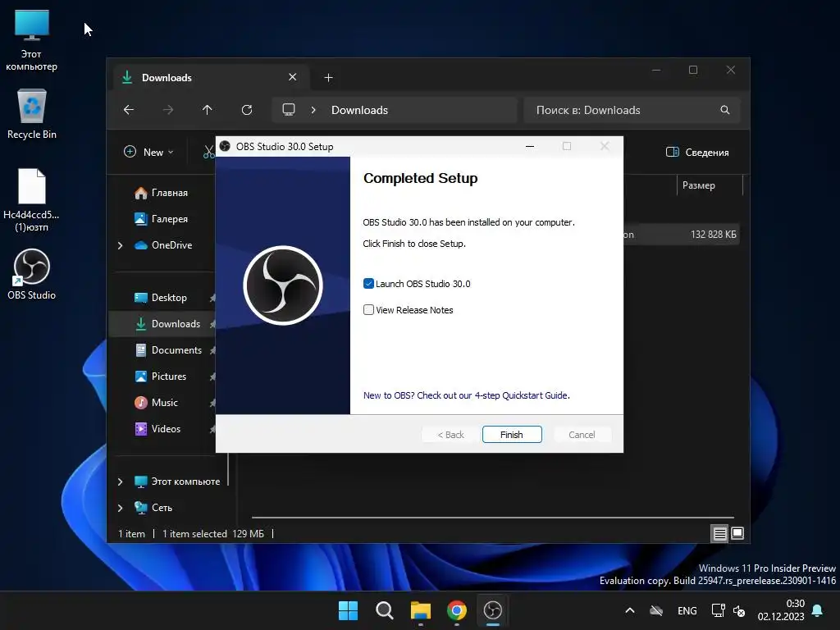The image size is (840, 630).
Task: Click the PC icon in address bar
Action: (289, 110)
